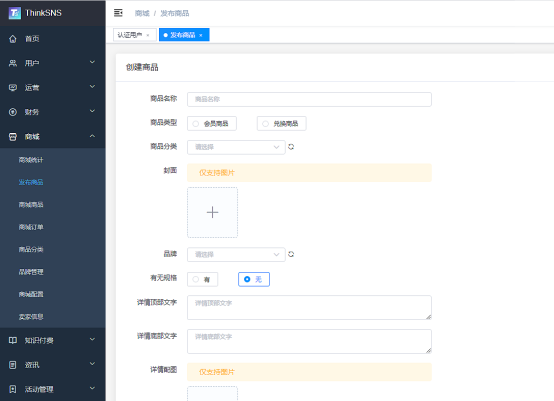Click the monitor icon beside 运营
Image resolution: width=554 pixels, height=401 pixels.
pyautogui.click(x=13, y=88)
